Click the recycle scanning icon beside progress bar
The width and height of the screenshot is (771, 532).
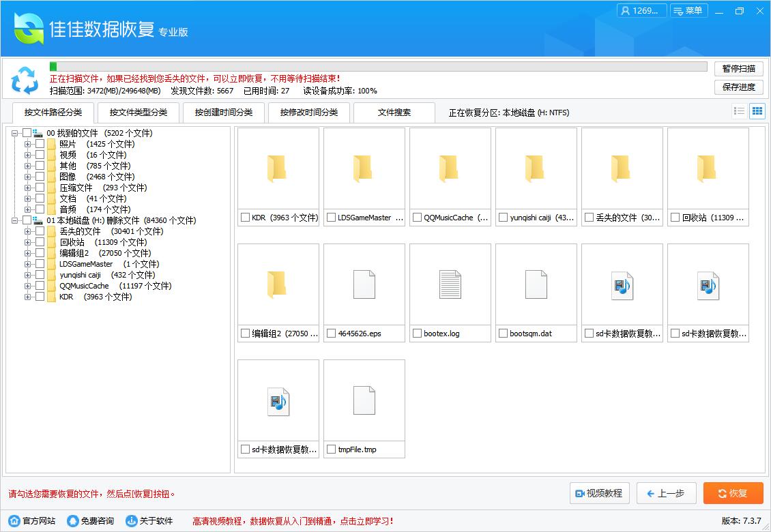pyautogui.click(x=25, y=80)
